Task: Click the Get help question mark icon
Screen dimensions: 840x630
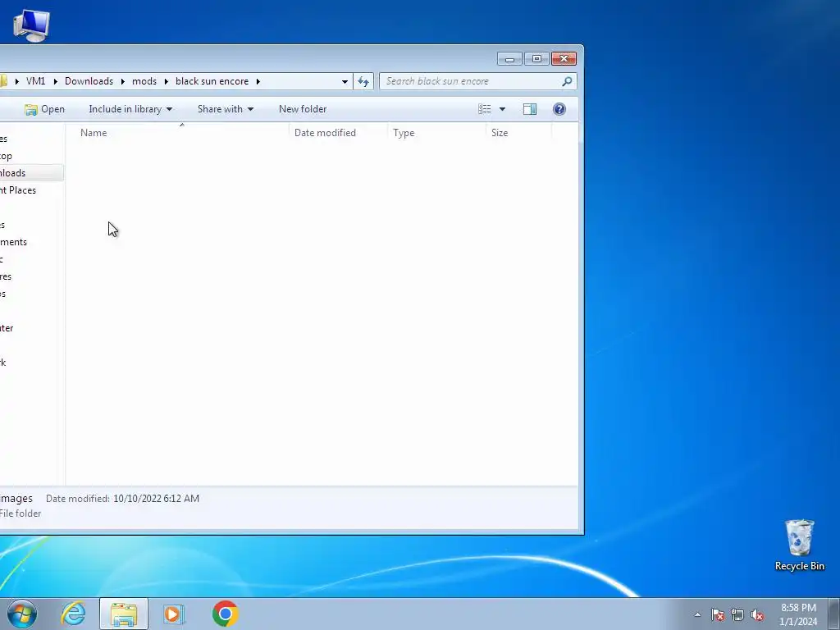Action: 559,109
